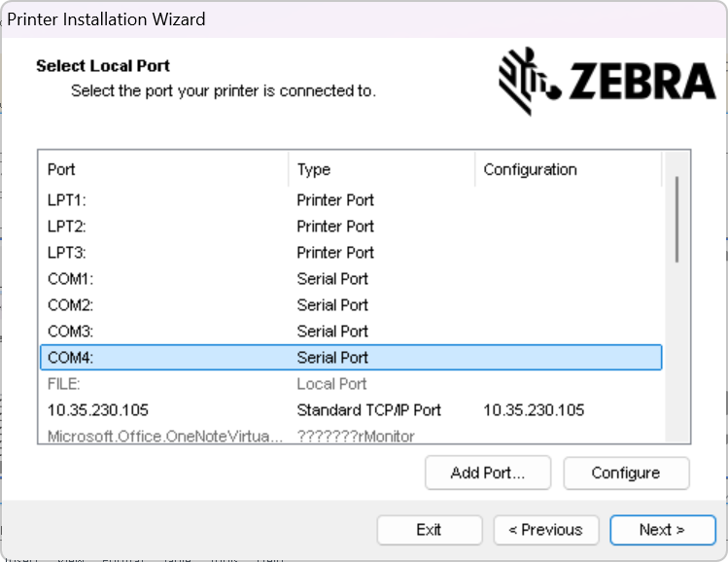Open the Add Port... dialog
This screenshot has width=728, height=562.
click(x=488, y=474)
